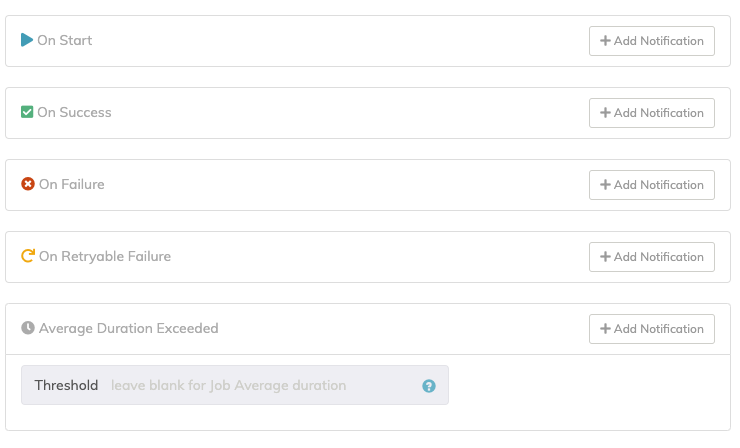
Task: Click the gray clock icon for Average Duration
Action: pos(28,328)
